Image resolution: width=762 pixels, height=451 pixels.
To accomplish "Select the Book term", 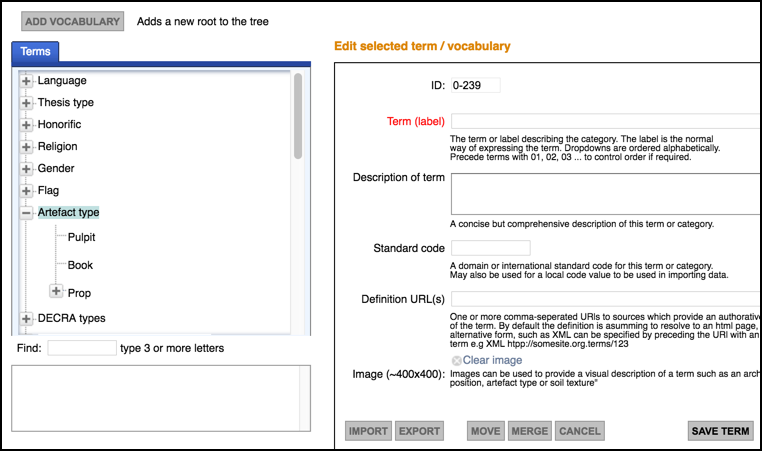I will 80,265.
